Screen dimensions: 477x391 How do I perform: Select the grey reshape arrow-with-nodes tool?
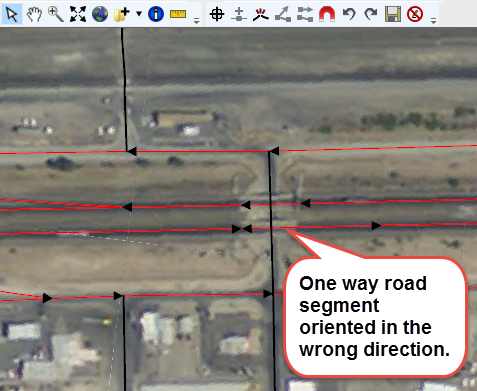point(283,14)
